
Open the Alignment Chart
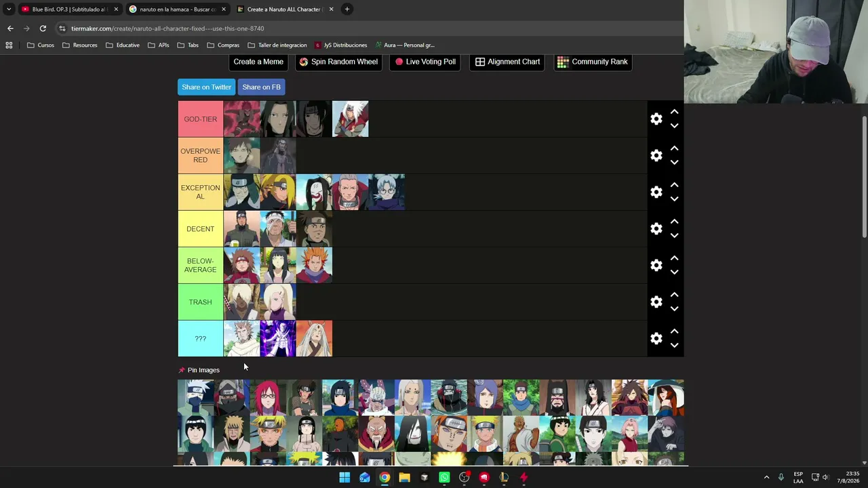[x=507, y=62]
